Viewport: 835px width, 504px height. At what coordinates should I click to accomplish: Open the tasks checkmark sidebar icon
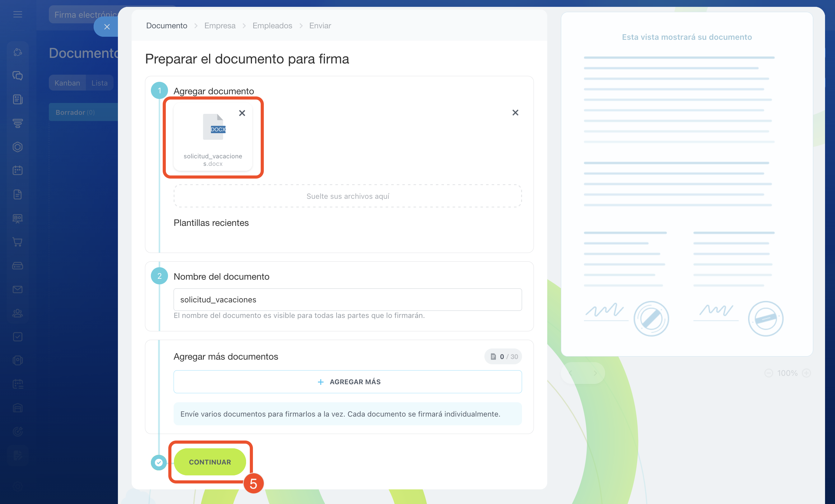tap(18, 337)
